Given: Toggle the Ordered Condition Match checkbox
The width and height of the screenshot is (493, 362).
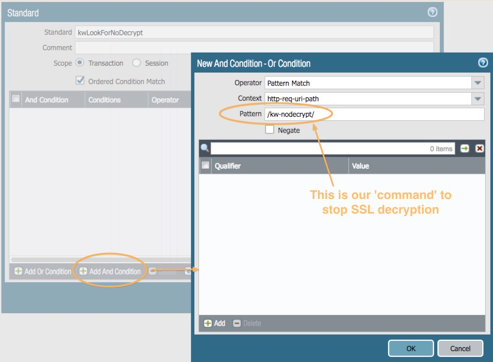Looking at the screenshot, I should [80, 81].
